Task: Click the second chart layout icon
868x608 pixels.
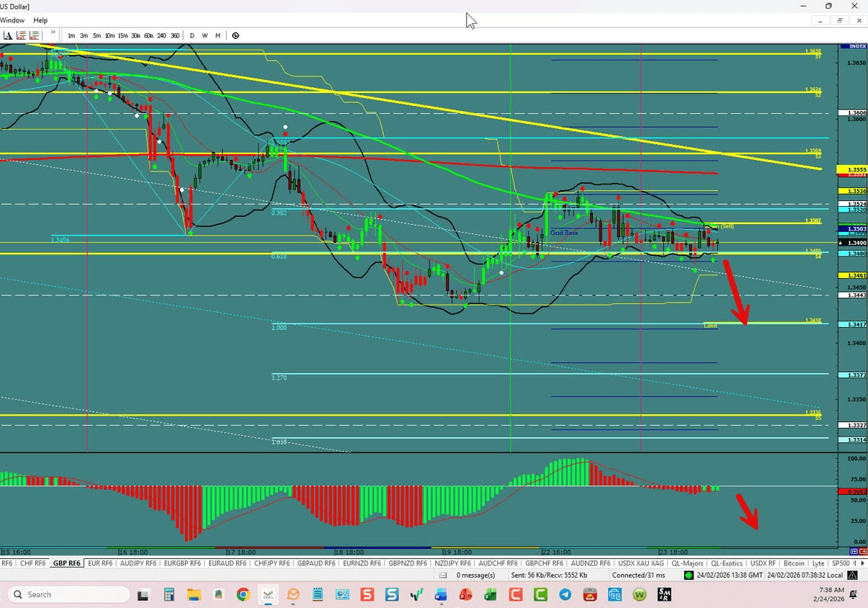Action: (x=34, y=35)
